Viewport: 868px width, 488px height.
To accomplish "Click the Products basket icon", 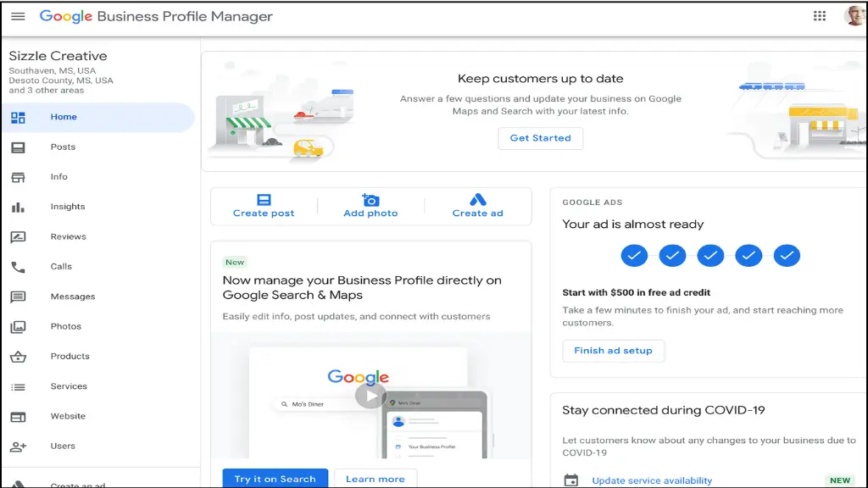I will [x=18, y=357].
